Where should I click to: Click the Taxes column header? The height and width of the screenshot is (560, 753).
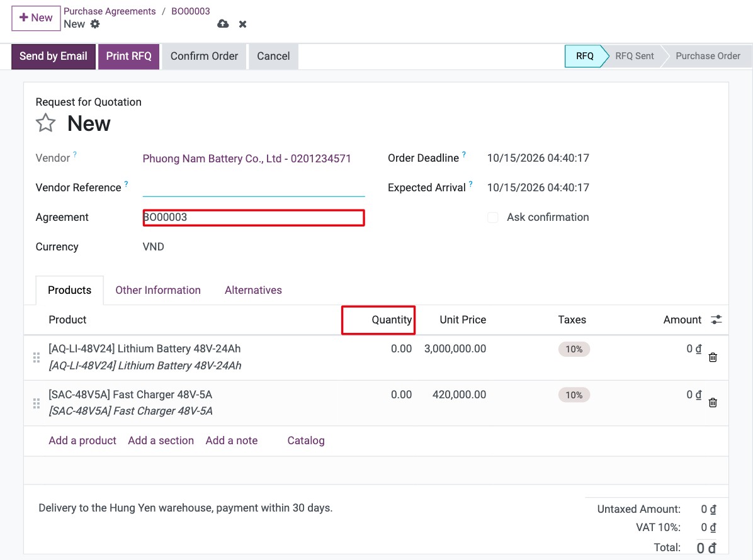coord(572,320)
